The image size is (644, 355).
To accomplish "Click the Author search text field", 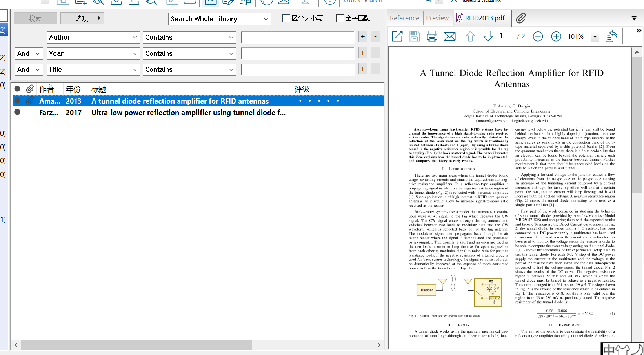I will coord(298,37).
